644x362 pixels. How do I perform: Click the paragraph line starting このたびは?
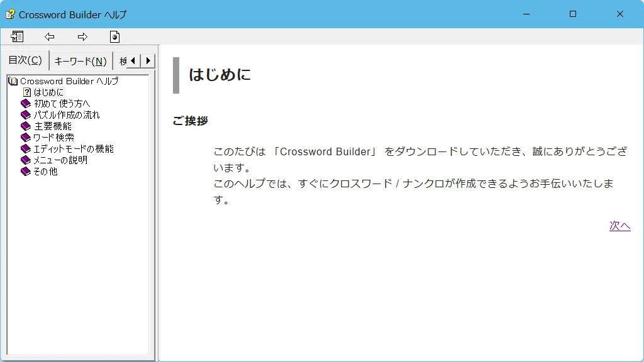[x=420, y=152]
